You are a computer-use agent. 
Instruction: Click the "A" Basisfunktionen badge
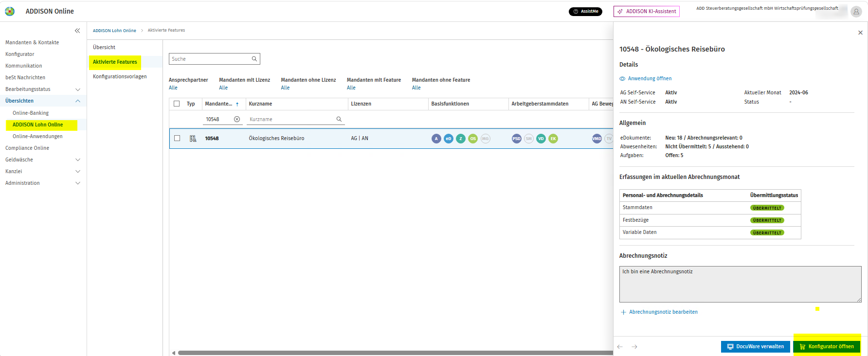pyautogui.click(x=436, y=139)
